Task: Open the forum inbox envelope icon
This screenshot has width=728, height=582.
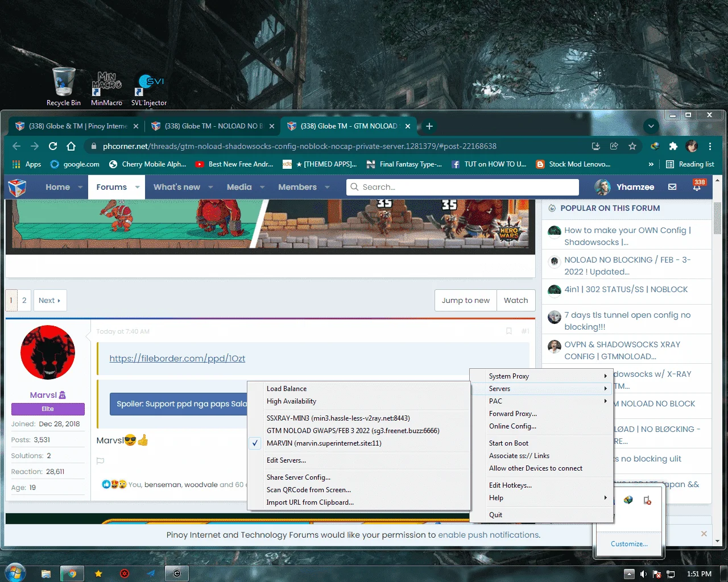Action: coord(672,187)
